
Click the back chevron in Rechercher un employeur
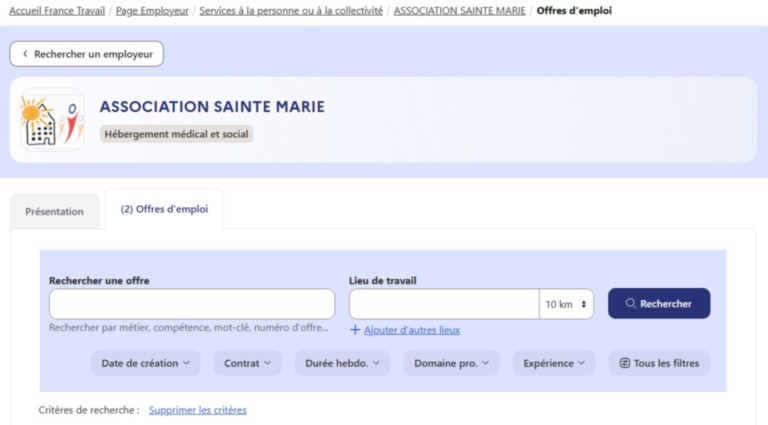[x=25, y=54]
